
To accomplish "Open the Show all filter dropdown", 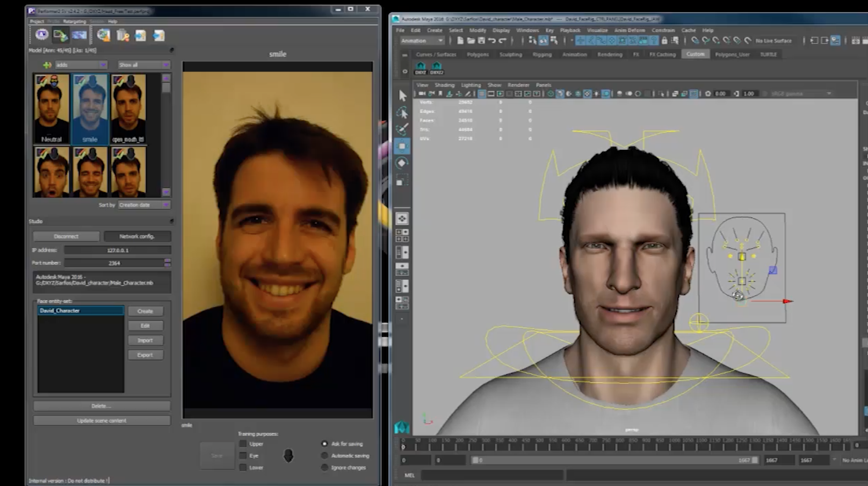I will (143, 65).
